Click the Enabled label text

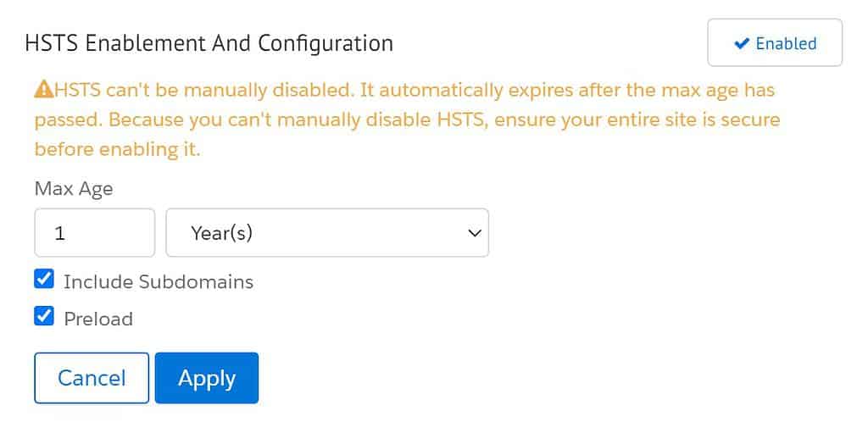[x=786, y=43]
